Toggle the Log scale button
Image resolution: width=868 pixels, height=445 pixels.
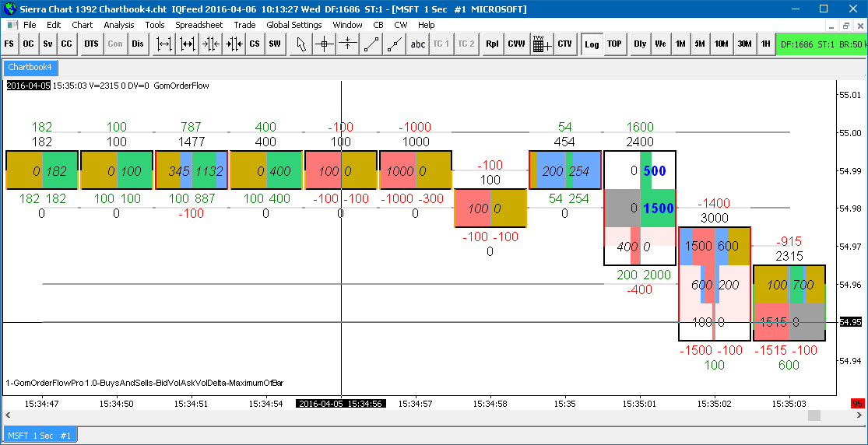[x=592, y=44]
